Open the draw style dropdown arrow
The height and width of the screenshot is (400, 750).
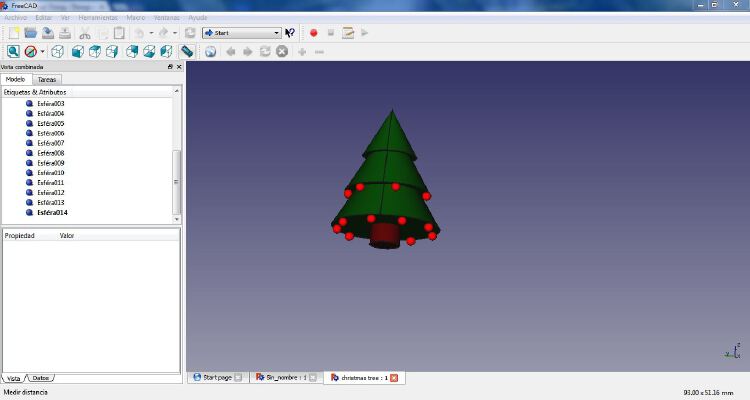pyautogui.click(x=43, y=51)
